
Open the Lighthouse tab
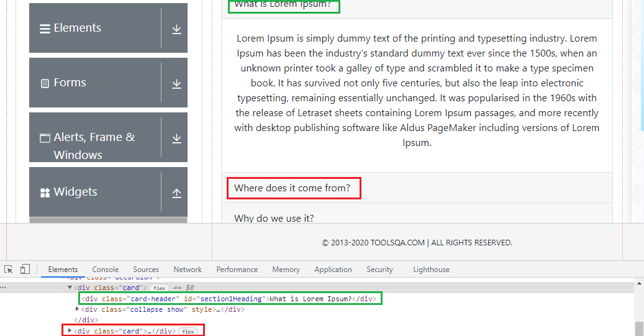431,270
